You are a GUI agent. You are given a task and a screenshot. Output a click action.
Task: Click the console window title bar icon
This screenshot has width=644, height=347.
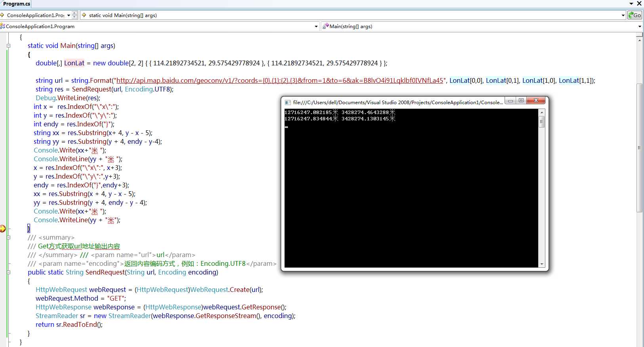(288, 102)
